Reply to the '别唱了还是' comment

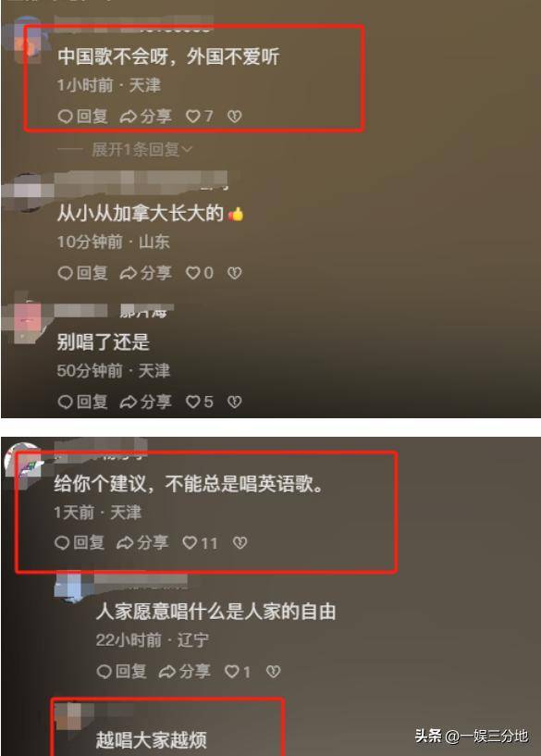point(82,402)
